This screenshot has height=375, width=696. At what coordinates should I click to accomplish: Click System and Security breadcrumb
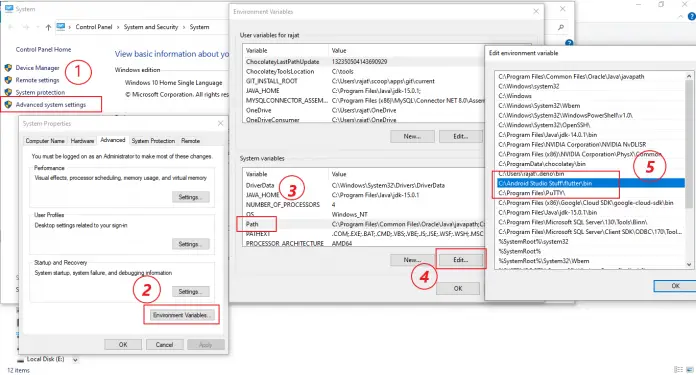151,27
